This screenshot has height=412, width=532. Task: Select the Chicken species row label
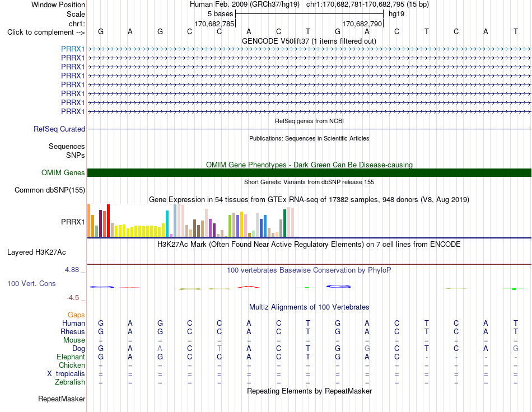click(72, 365)
